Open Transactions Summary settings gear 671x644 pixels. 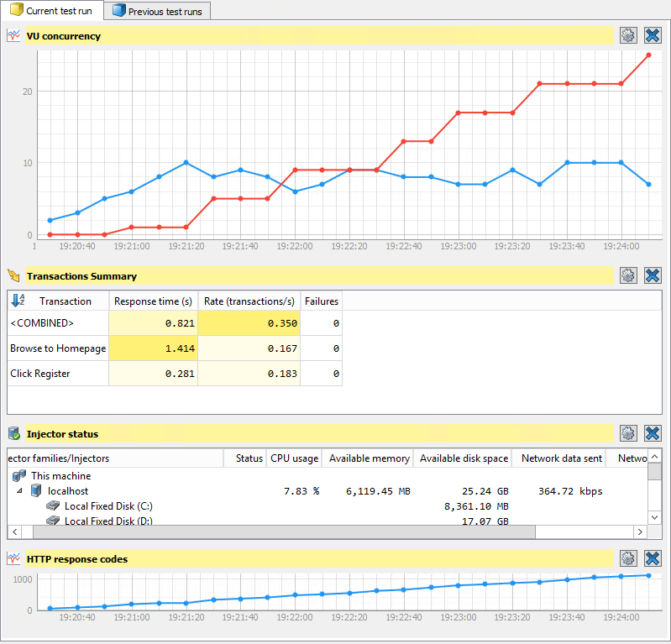click(628, 275)
